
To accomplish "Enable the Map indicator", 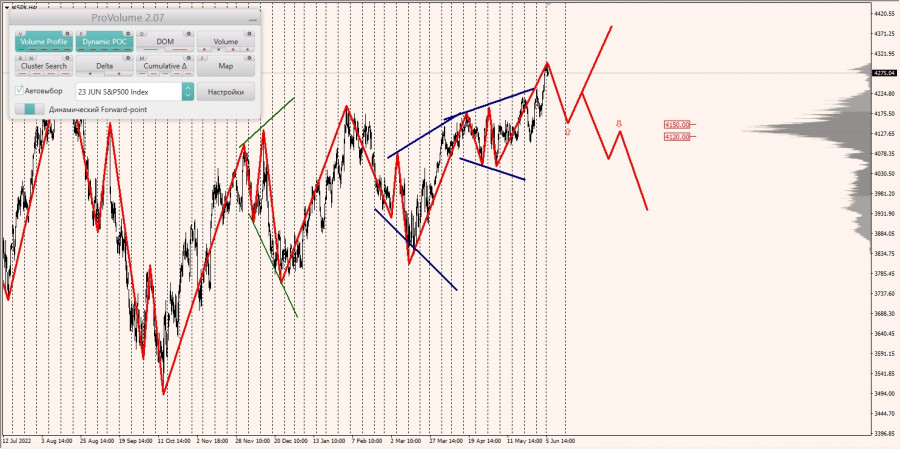I will pyautogui.click(x=226, y=67).
